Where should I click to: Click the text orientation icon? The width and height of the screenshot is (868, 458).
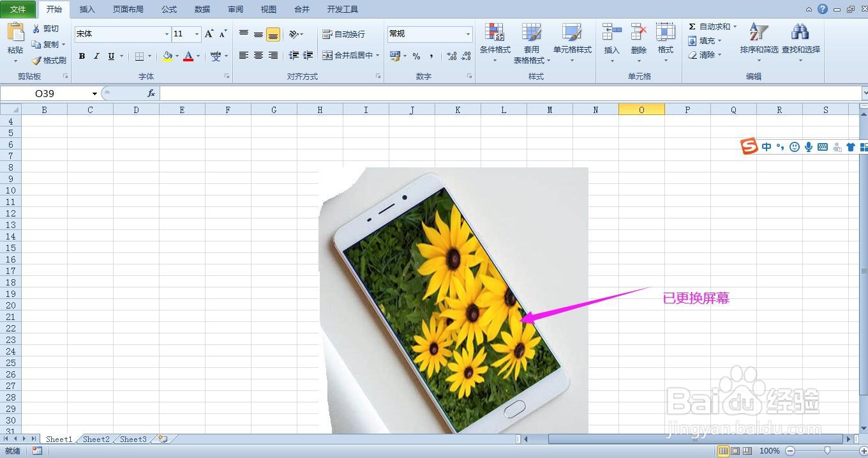293,34
